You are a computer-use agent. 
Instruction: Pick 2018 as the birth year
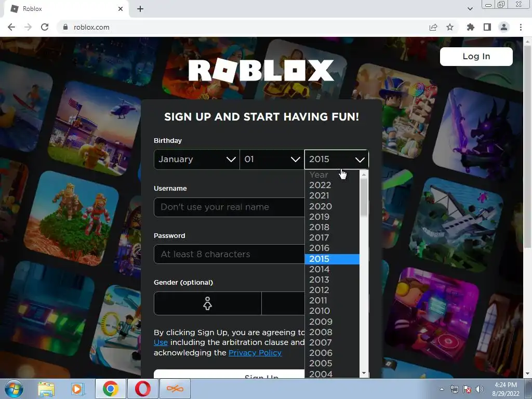click(332, 228)
